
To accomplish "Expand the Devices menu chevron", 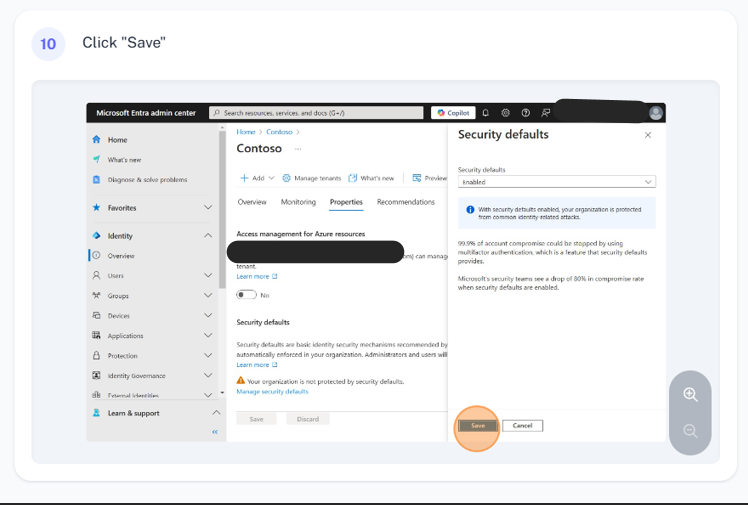I will (x=208, y=315).
